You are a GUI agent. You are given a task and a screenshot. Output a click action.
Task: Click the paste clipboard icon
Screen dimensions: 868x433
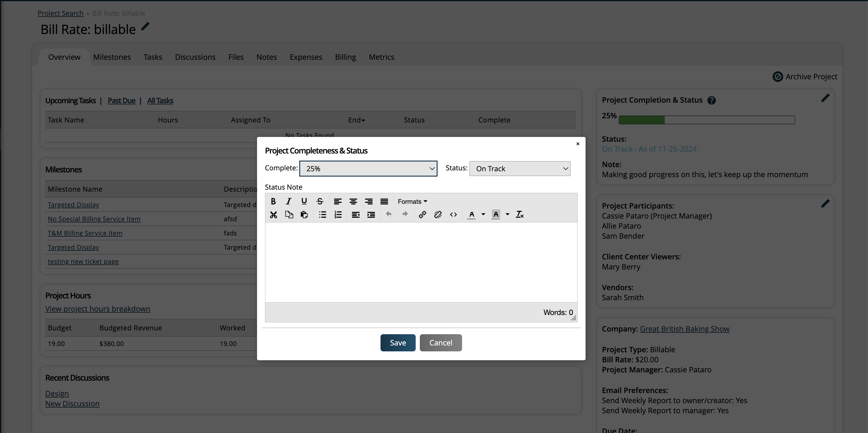304,214
